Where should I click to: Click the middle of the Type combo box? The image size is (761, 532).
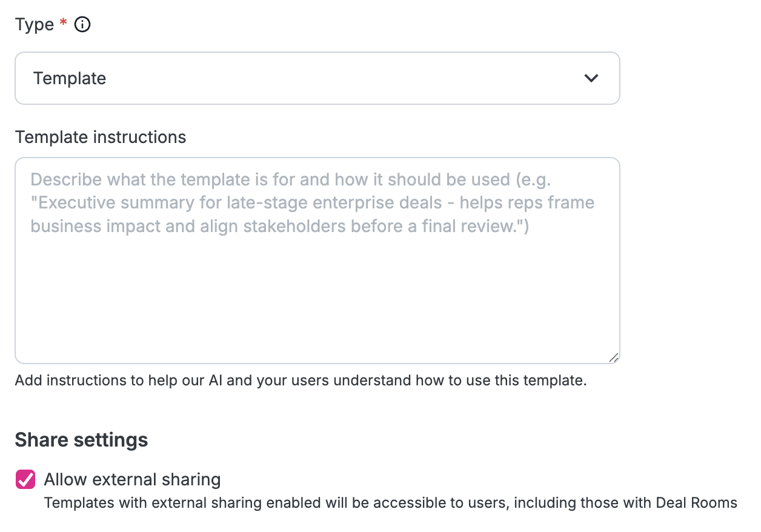[317, 78]
